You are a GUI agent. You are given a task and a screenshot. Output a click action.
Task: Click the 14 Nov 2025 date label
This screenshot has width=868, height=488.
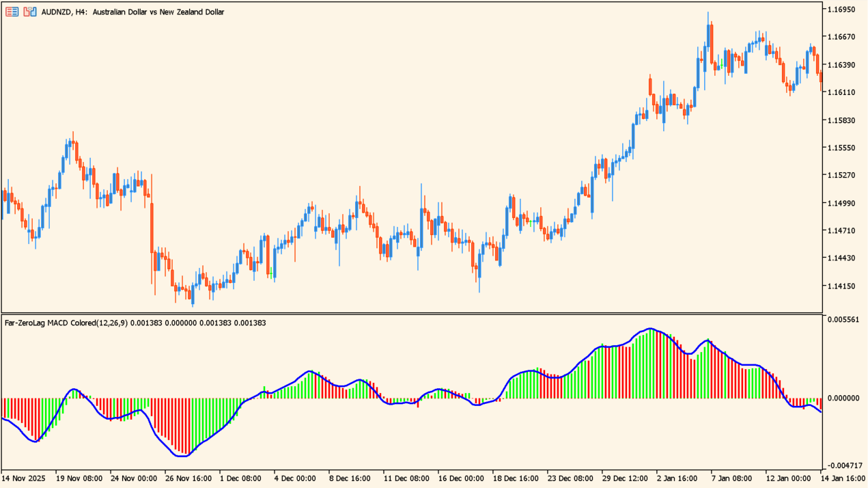pos(24,478)
